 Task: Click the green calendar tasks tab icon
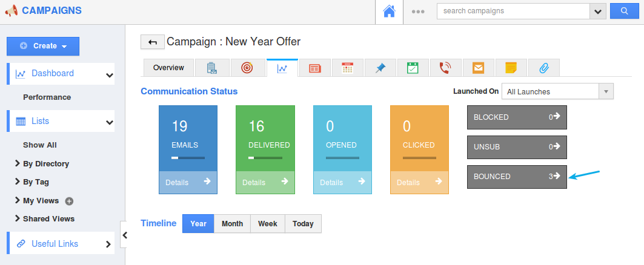pyautogui.click(x=413, y=68)
